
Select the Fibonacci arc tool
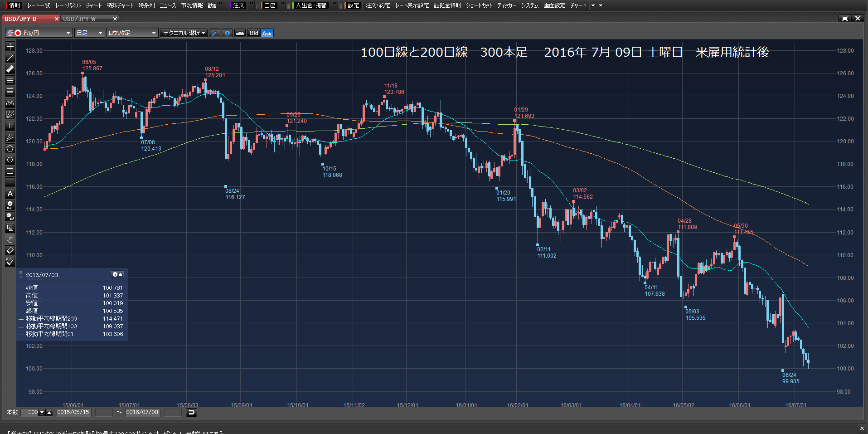[10, 103]
